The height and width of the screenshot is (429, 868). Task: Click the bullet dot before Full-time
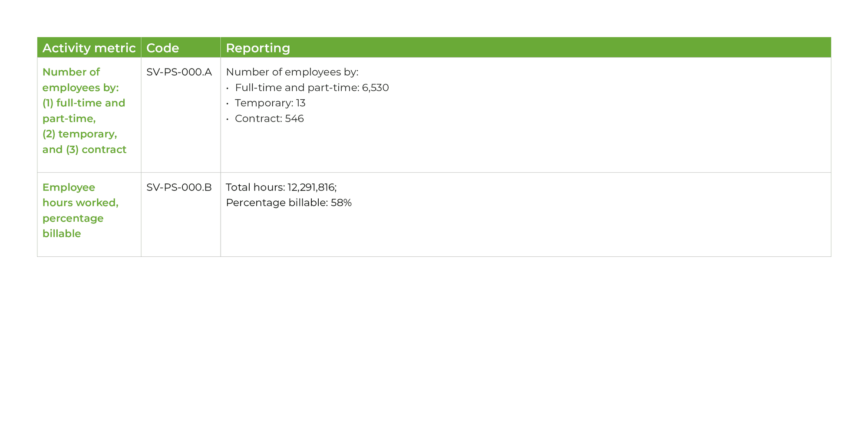pos(227,88)
